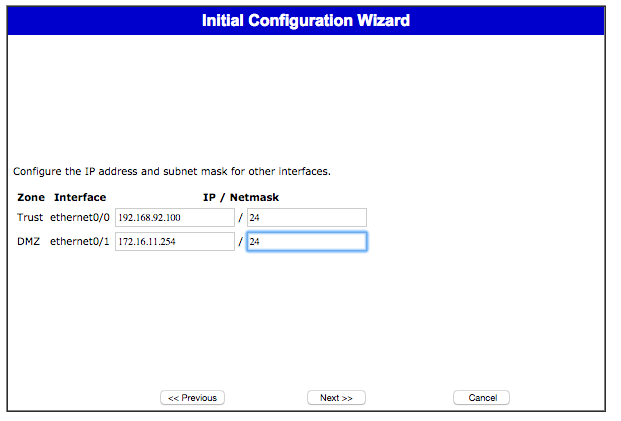
Task: Click the ethernet0/0 interface label
Action: tap(80, 217)
